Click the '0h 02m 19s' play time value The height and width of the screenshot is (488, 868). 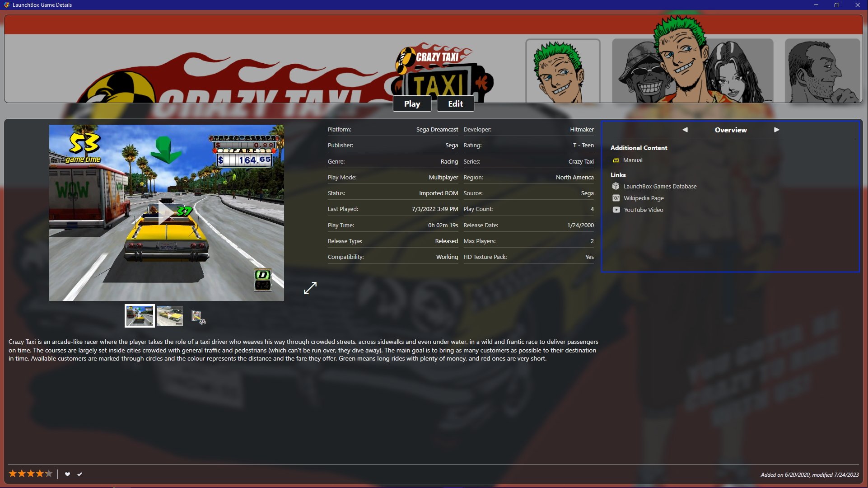coord(443,225)
